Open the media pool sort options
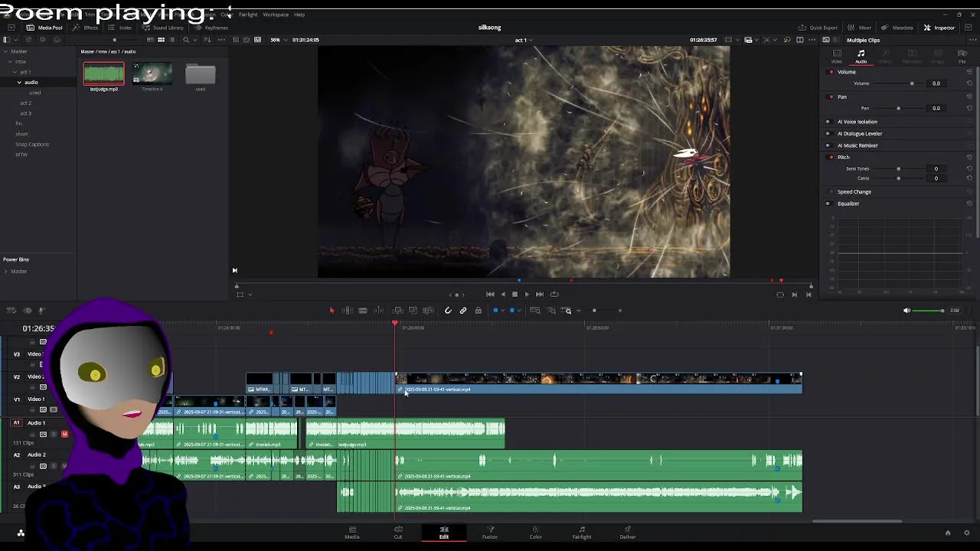The width and height of the screenshot is (980, 551). point(208,40)
